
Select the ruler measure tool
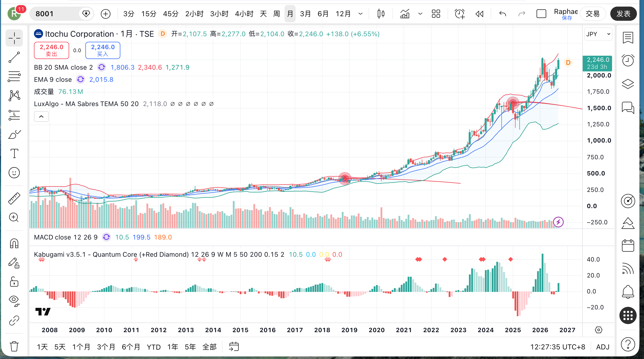click(14, 198)
